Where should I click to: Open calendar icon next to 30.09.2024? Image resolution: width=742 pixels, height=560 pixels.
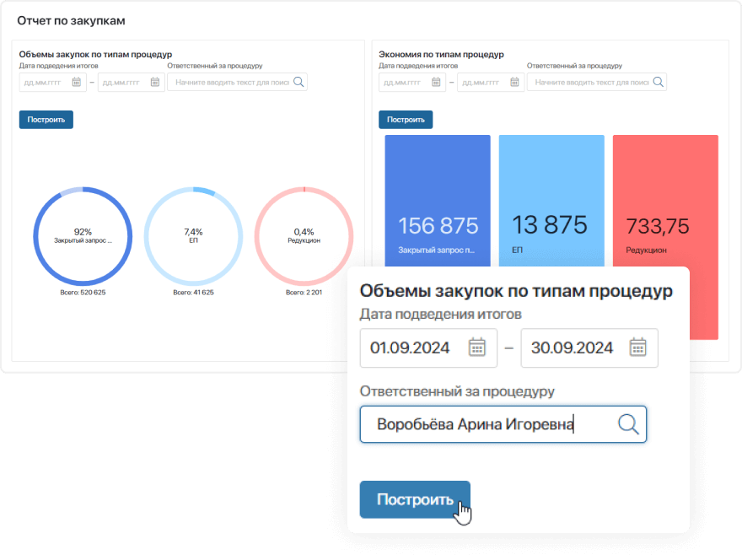point(638,347)
